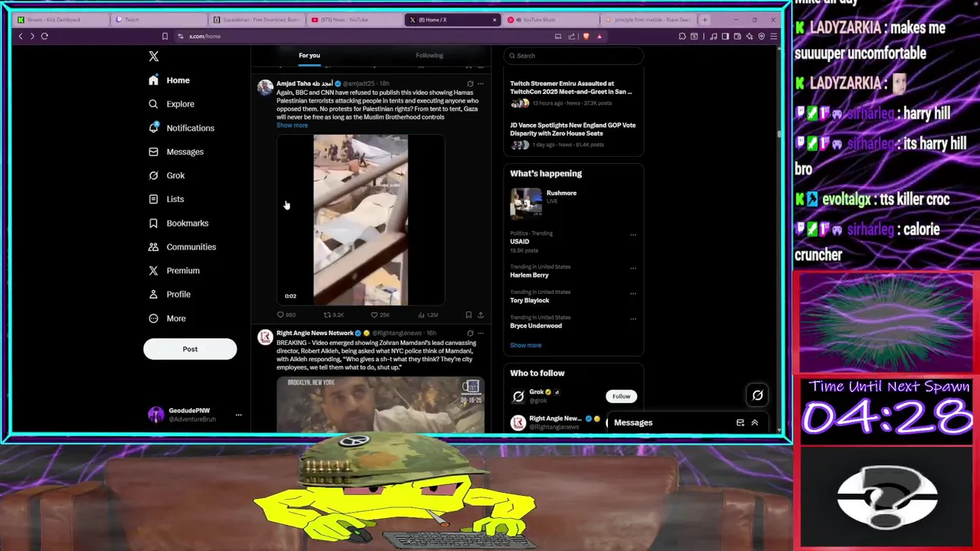Viewport: 980px width, 551px height.
Task: Open Right Angle News video thumbnail
Action: point(381,404)
